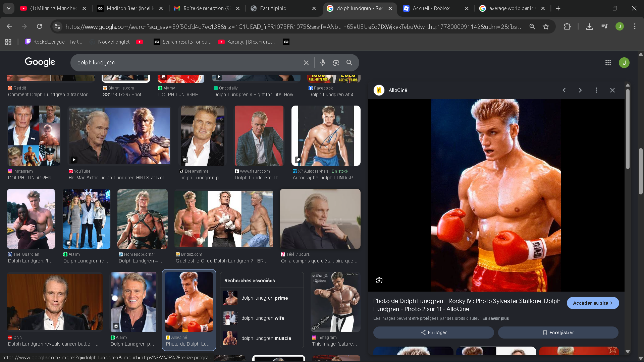Go back to the previous page
Screen dimensions: 644x362
pos(9,26)
